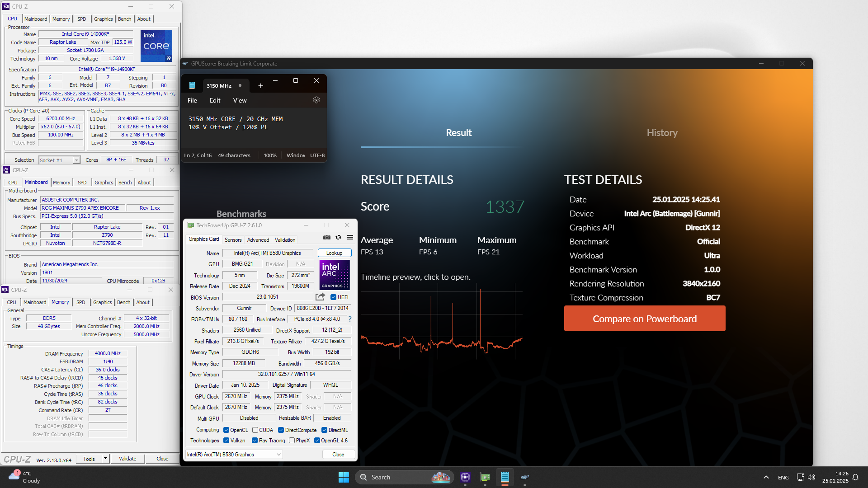The width and height of the screenshot is (868, 488).
Task: Switch to the Validation tab in GPU-Z
Action: pyautogui.click(x=285, y=239)
